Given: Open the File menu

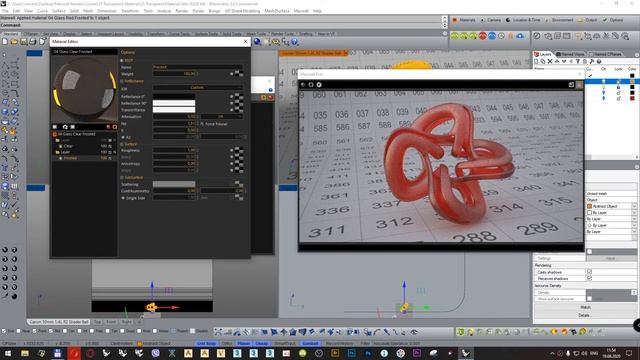Looking at the screenshot, I should click(5, 11).
